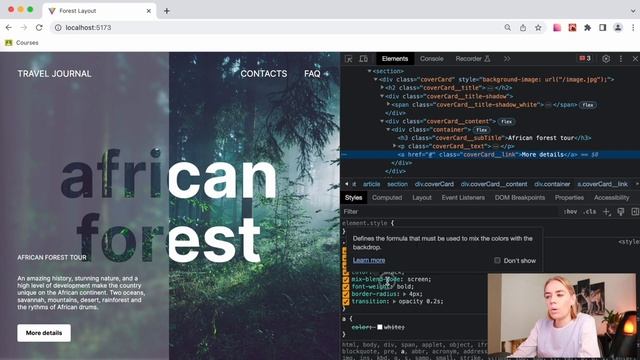Image resolution: width=640 pixels, height=360 pixels.
Task: Activate the inspect element picker icon
Action: 349,59
